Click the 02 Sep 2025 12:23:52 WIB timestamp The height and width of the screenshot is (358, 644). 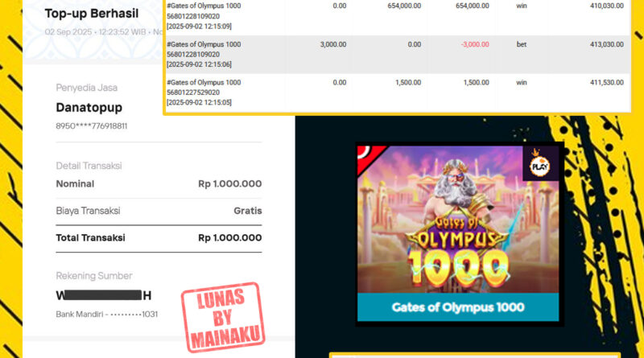(x=95, y=32)
